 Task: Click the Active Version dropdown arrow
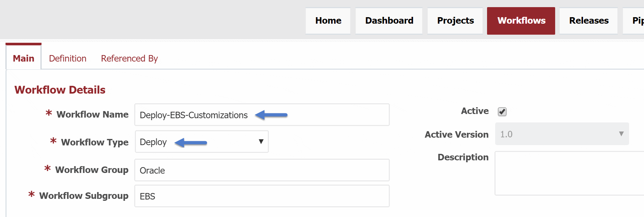point(621,134)
